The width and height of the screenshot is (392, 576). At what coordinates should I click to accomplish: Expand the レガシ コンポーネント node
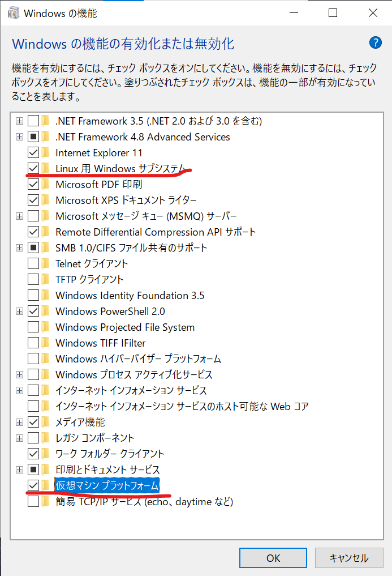pos(19,438)
